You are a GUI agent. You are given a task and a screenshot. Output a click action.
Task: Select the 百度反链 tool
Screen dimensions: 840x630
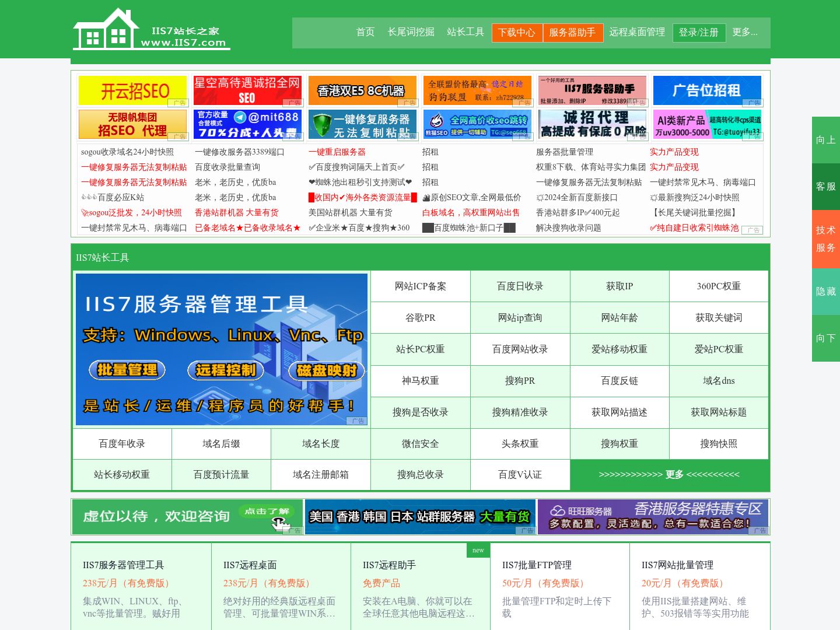tap(619, 381)
